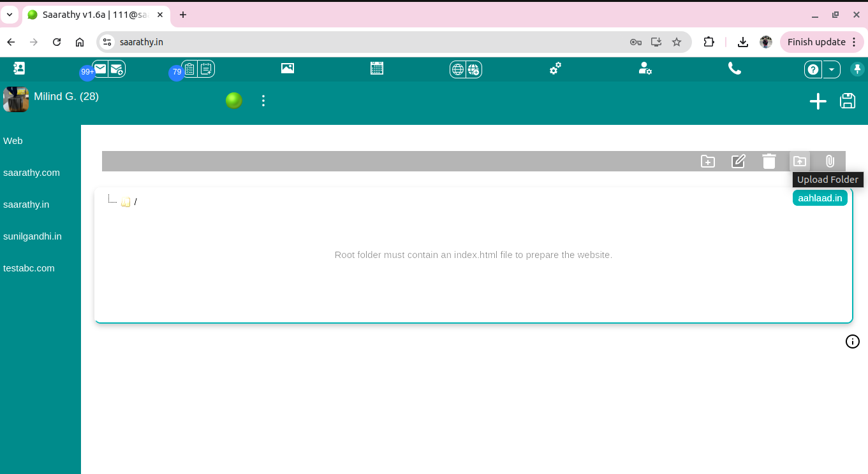868x474 pixels.
Task: Open the Notes icon showing 79 badge
Action: pos(189,68)
